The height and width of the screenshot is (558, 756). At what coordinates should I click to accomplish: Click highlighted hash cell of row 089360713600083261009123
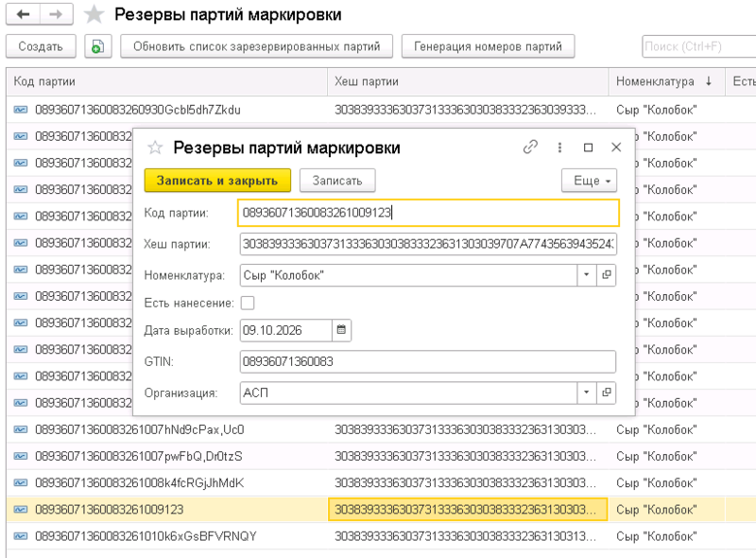point(468,510)
